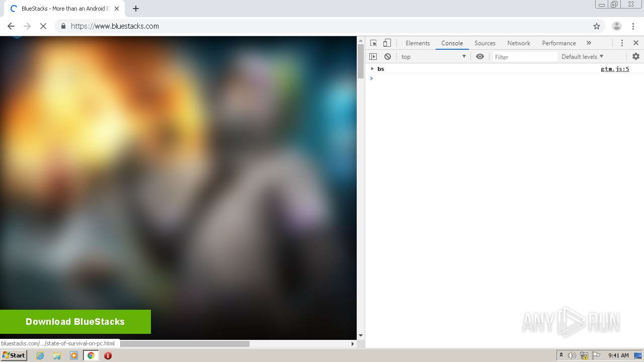644x362 pixels.
Task: Open console settings gear
Action: pyautogui.click(x=636, y=56)
